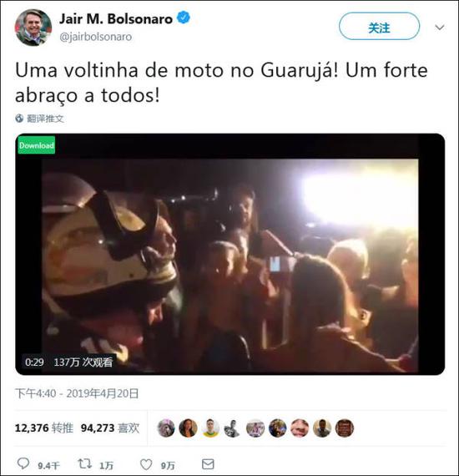Click the 关注 follow button
The height and width of the screenshot is (476, 459).
pyautogui.click(x=379, y=27)
